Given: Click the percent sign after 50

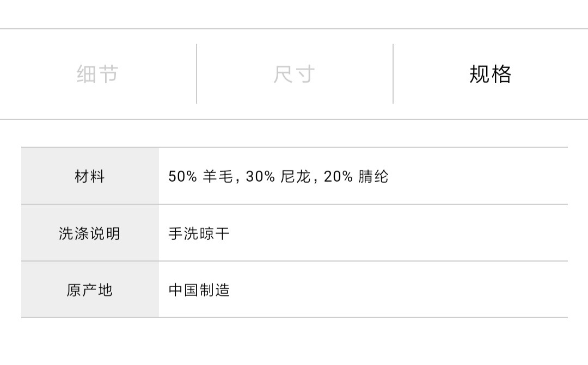Looking at the screenshot, I should (x=191, y=176).
